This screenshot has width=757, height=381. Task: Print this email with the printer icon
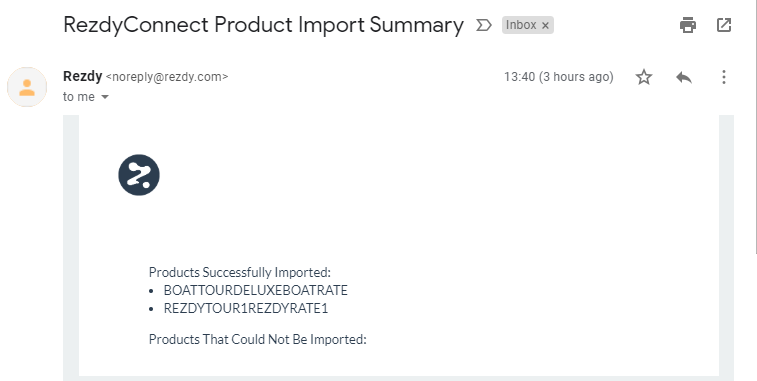[687, 25]
